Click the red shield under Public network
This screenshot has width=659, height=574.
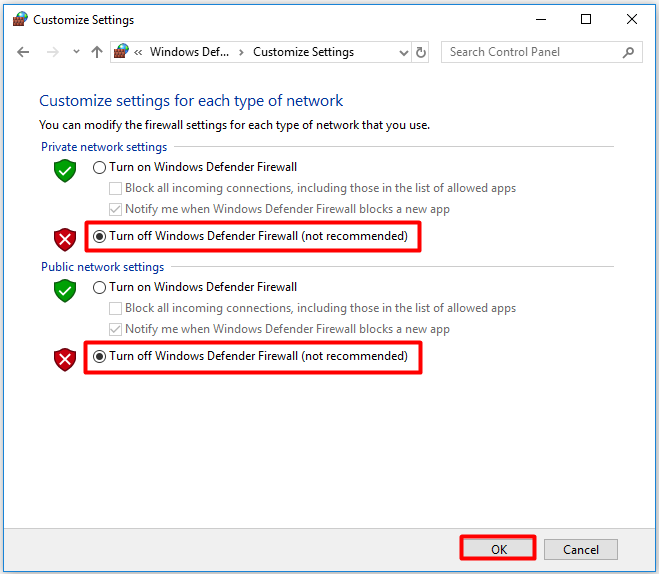pyautogui.click(x=65, y=359)
